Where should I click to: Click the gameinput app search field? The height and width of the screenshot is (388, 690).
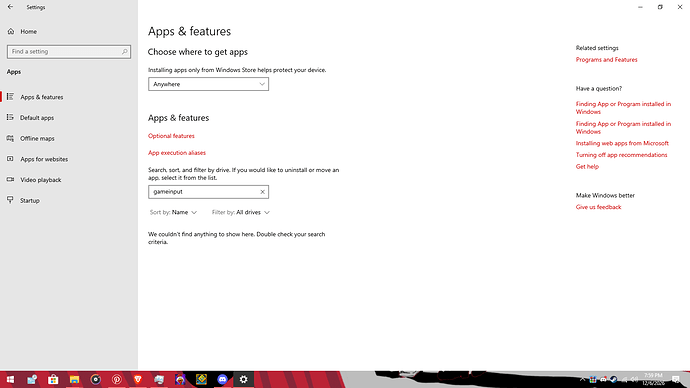pos(208,192)
